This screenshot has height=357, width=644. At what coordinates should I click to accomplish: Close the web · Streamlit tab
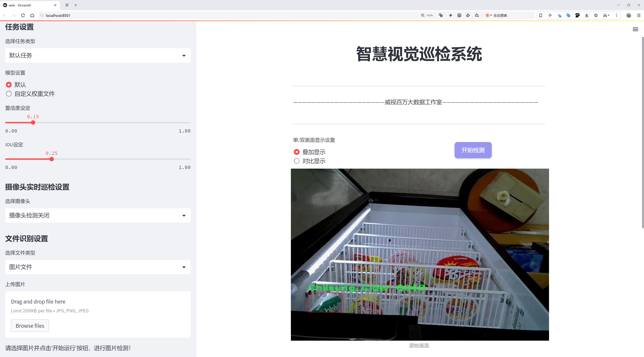tap(55, 5)
